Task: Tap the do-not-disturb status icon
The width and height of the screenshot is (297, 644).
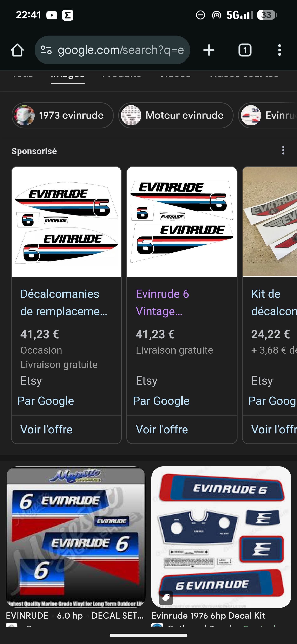Action: tap(200, 15)
